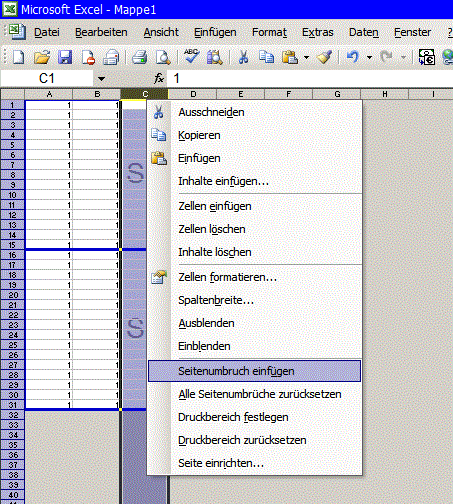Choose Inhalte einfügen... from context menu
This screenshot has width=453, height=504.
coord(255,181)
